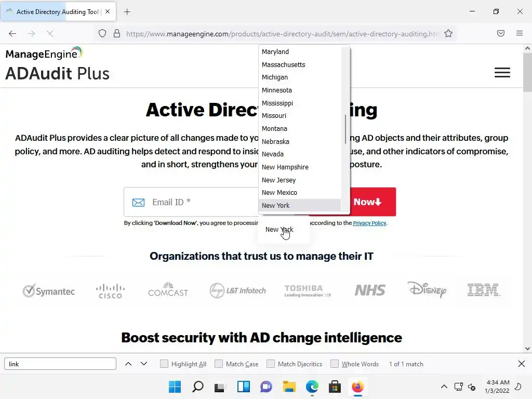Find next match arrow
This screenshot has height=399, width=532.
(x=144, y=364)
